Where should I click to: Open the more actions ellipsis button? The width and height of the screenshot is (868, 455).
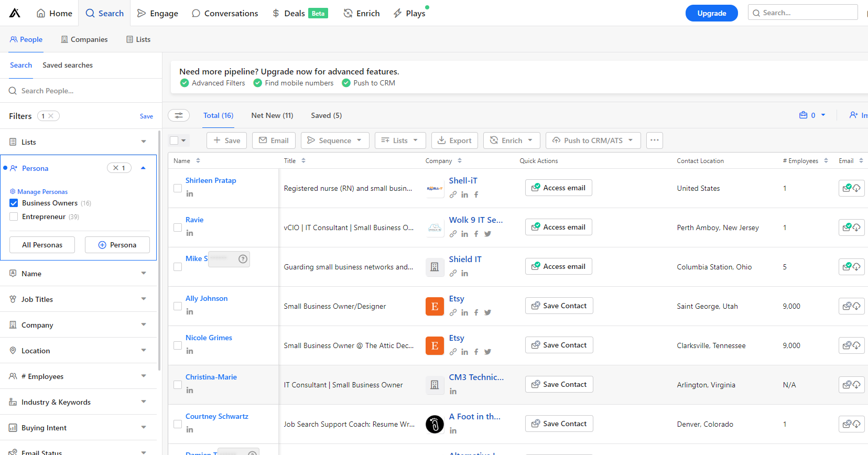(655, 140)
